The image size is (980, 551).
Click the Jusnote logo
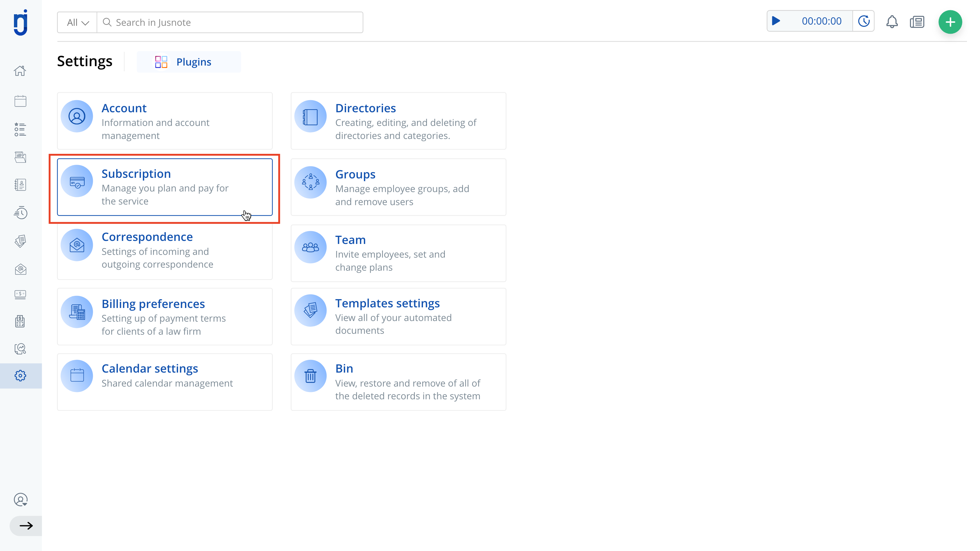(x=21, y=22)
